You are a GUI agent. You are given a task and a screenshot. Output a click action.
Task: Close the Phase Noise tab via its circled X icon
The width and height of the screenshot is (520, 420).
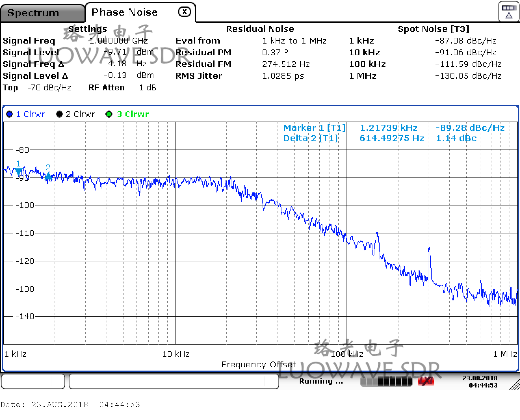coord(184,12)
